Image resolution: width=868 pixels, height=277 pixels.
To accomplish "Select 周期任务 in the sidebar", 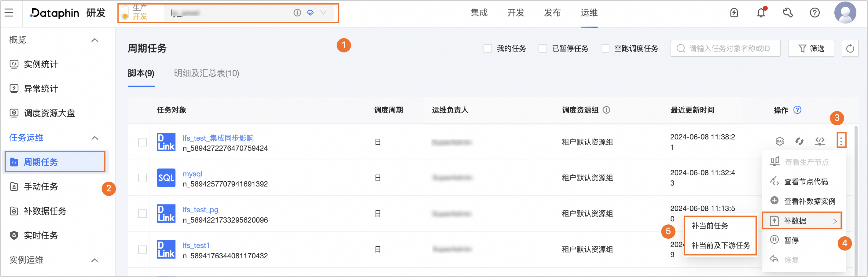I will tap(55, 162).
